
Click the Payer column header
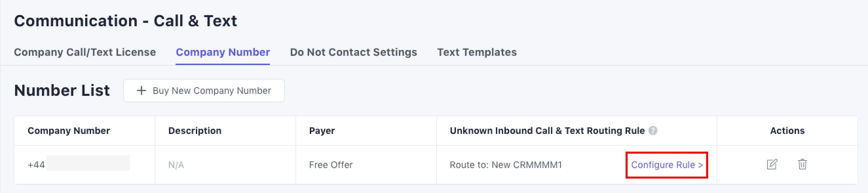(322, 131)
